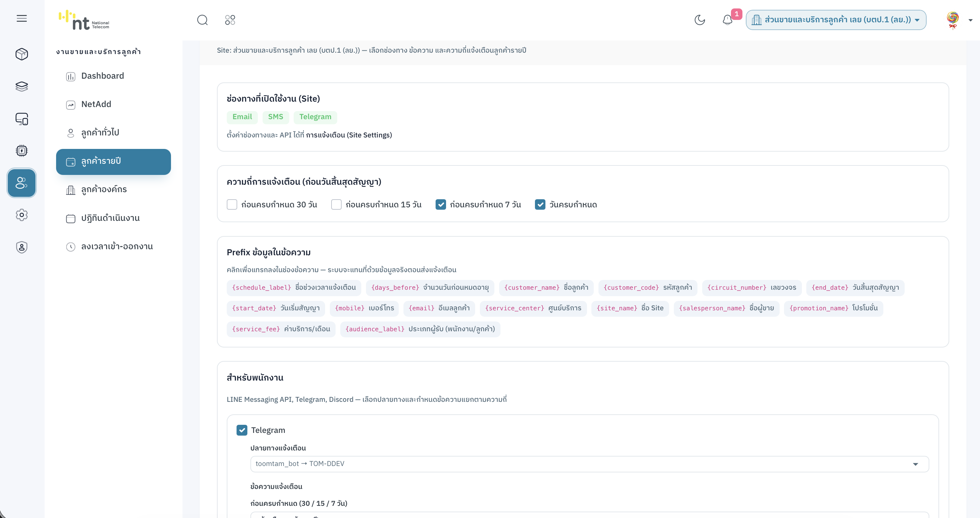Uncheck ก่อนครบกำหนด 7 วัน checkbox
Image resolution: width=980 pixels, height=518 pixels.
coord(441,204)
